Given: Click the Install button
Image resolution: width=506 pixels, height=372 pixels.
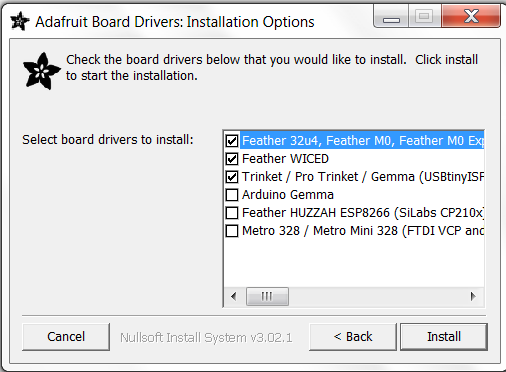Looking at the screenshot, I should pos(444,337).
